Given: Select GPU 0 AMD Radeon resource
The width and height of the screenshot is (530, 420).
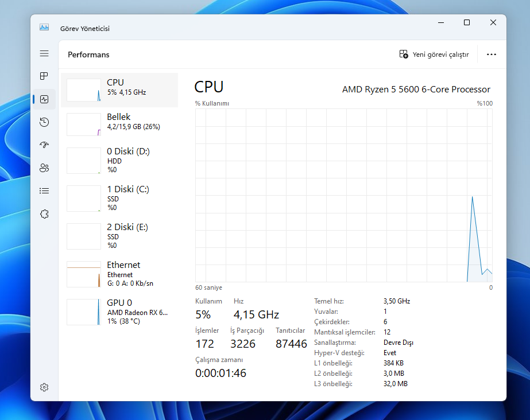Looking at the screenshot, I should [119, 312].
